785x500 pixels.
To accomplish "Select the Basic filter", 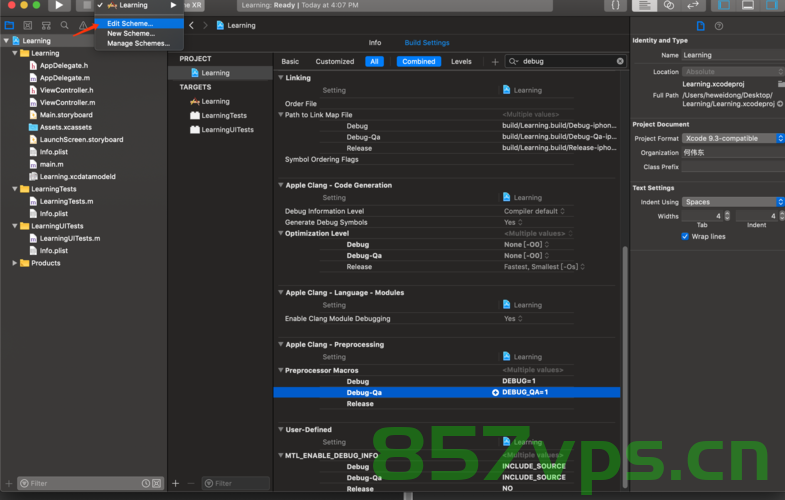I will click(x=290, y=62).
